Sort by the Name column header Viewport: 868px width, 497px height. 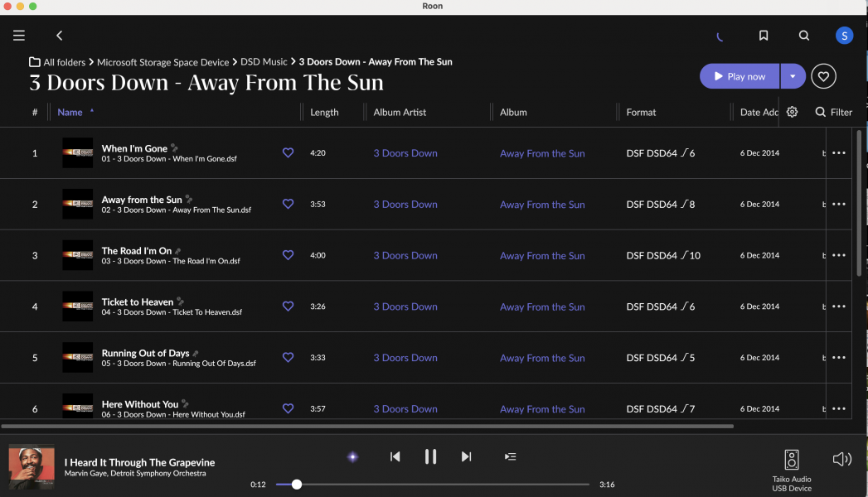(70, 112)
